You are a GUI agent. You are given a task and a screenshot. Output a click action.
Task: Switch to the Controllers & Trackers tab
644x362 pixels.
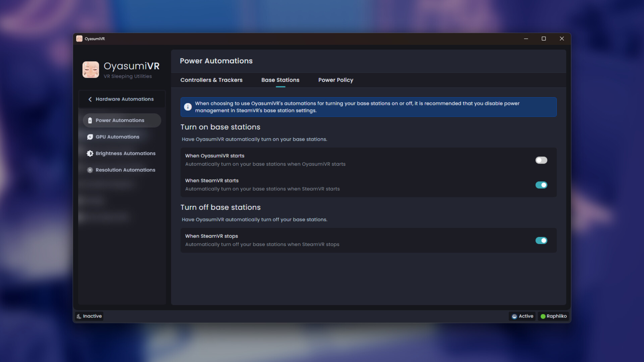point(211,80)
